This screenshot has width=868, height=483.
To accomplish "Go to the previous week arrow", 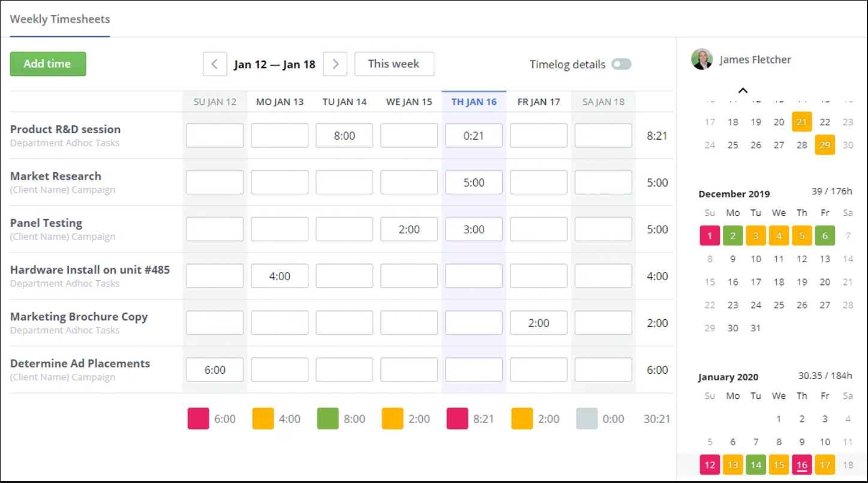I will coord(215,64).
